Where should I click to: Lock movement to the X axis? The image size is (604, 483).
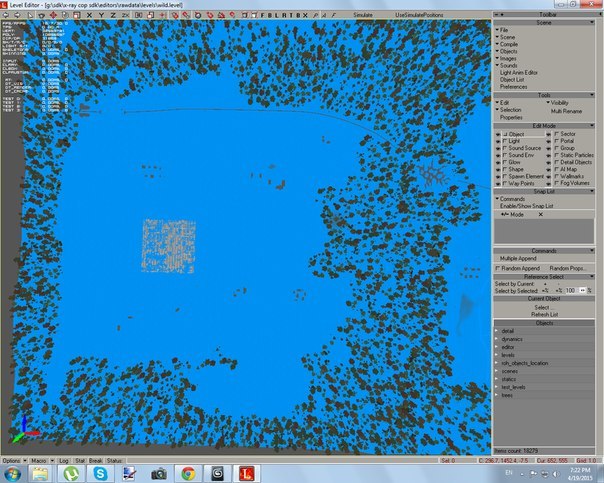pyautogui.click(x=89, y=15)
